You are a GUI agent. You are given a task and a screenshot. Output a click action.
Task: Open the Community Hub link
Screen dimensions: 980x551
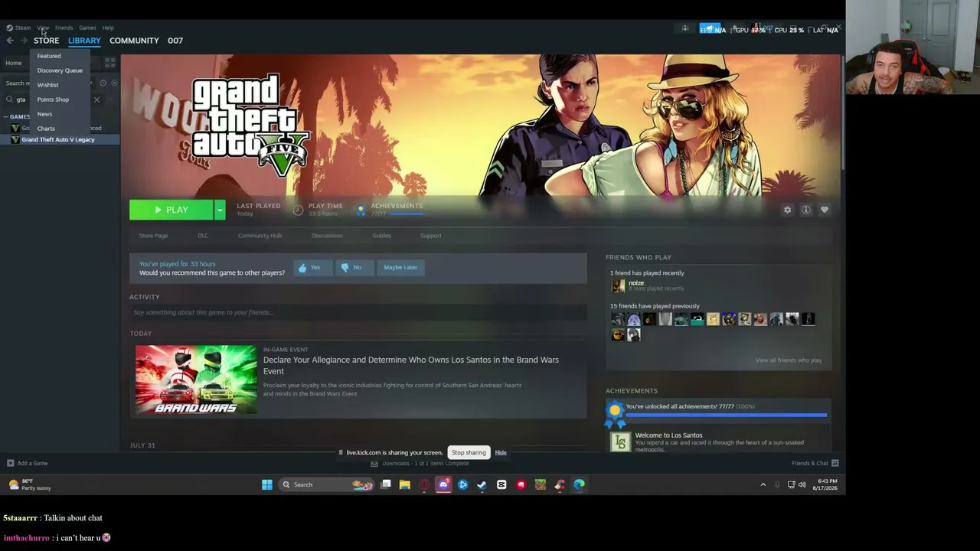click(x=260, y=236)
